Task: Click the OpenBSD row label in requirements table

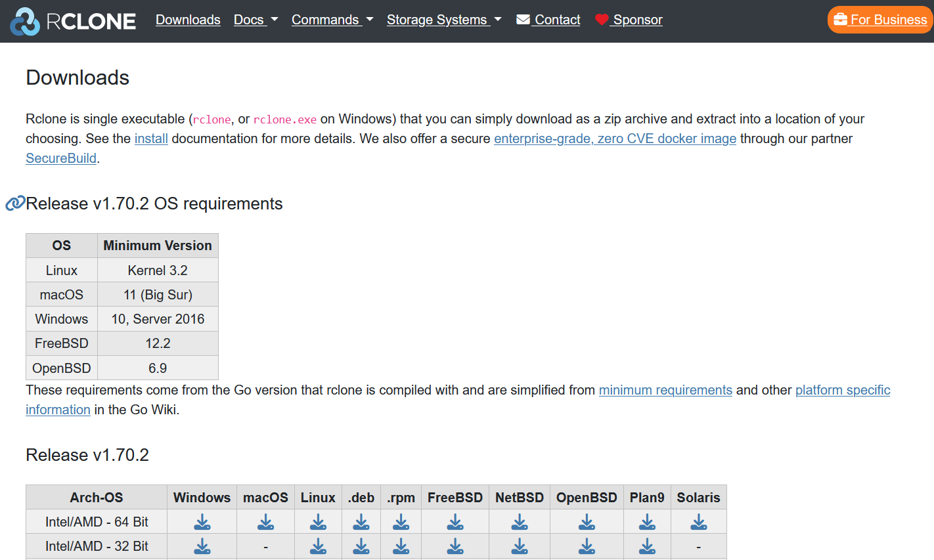Action: point(62,368)
